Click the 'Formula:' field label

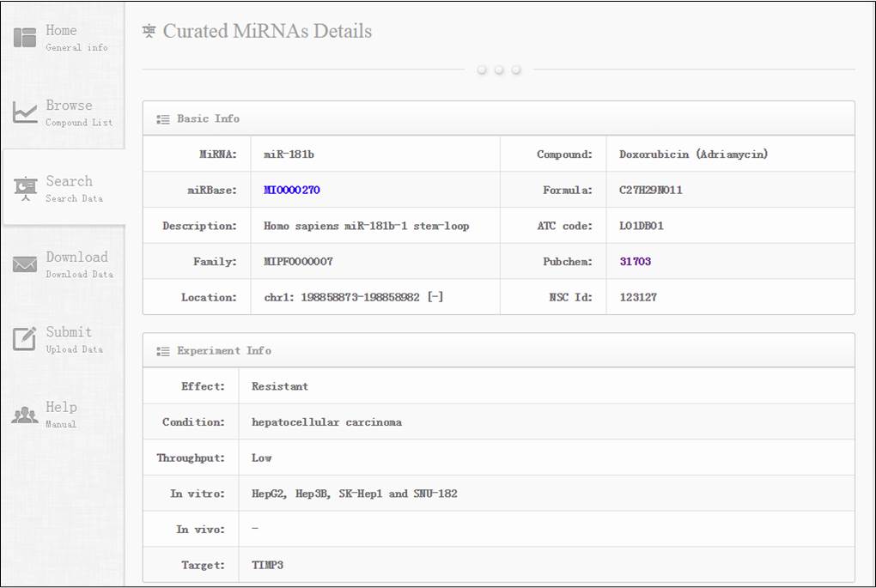(568, 190)
